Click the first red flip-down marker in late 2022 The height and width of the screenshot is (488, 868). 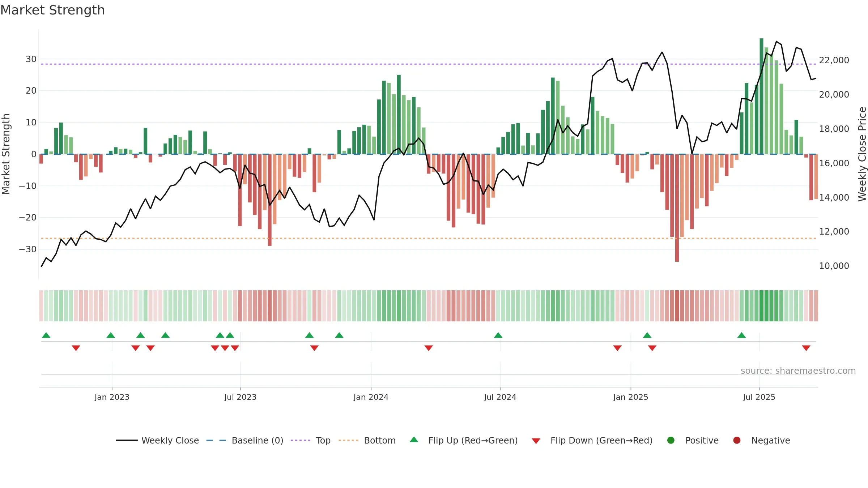pyautogui.click(x=76, y=348)
